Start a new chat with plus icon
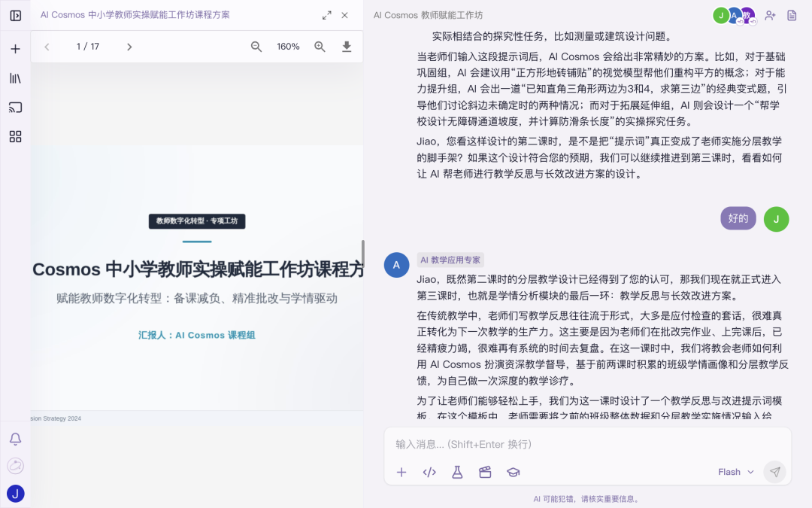 16,49
